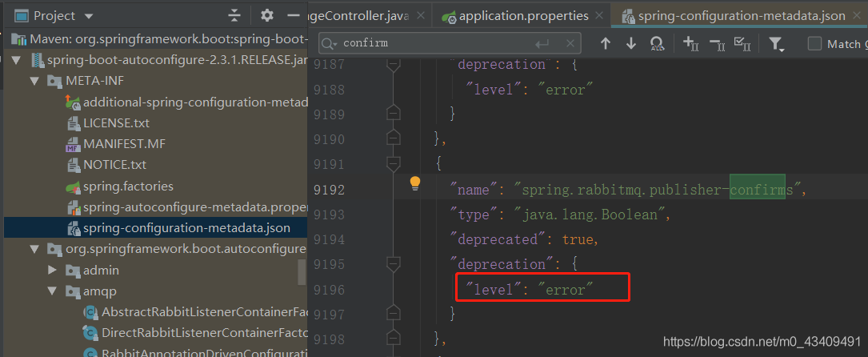Clear the search field text

click(570, 43)
